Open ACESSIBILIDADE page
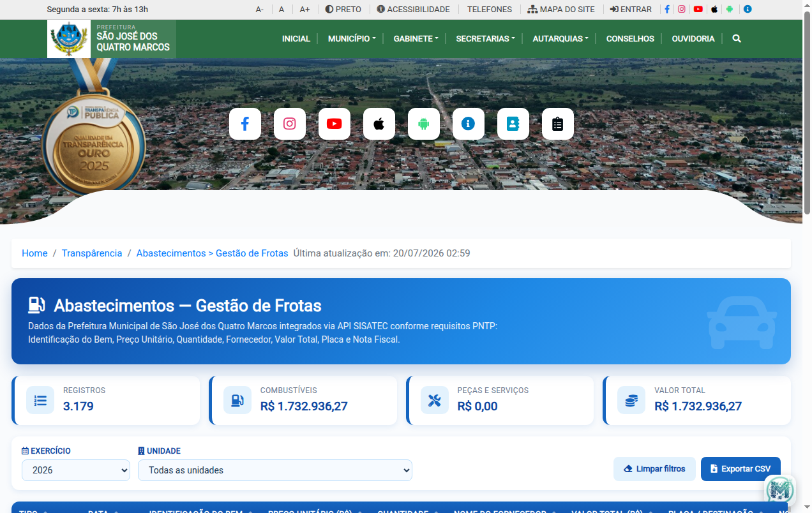The height and width of the screenshot is (513, 812). 413,10
